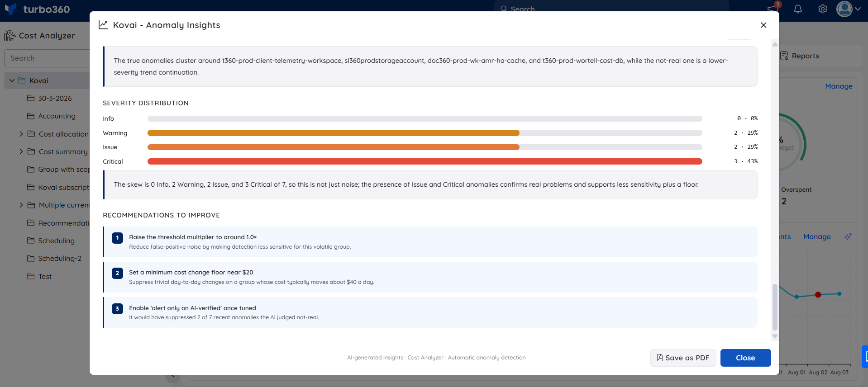Click Manage link beside the sparkle icon
The height and width of the screenshot is (387, 868).
click(817, 237)
